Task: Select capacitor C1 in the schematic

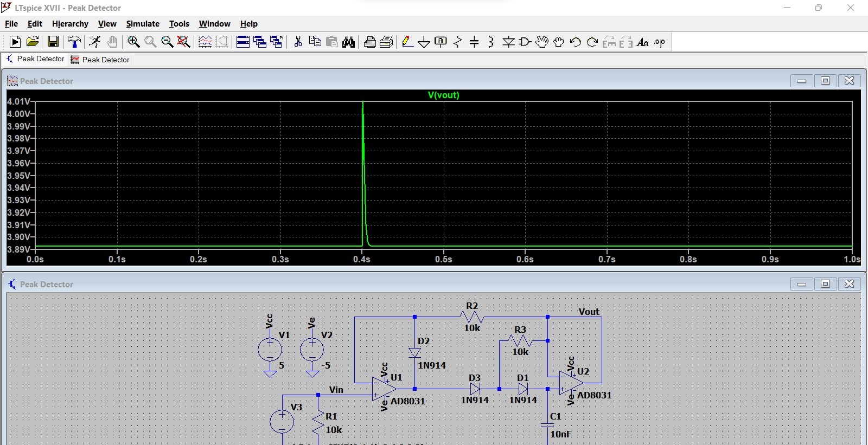Action: (547, 426)
